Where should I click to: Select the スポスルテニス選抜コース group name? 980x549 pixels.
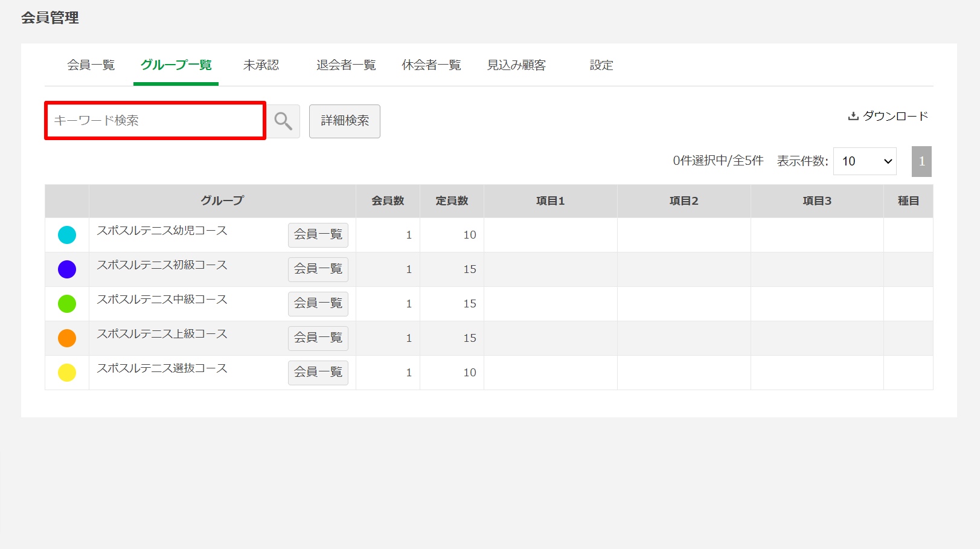[162, 368]
